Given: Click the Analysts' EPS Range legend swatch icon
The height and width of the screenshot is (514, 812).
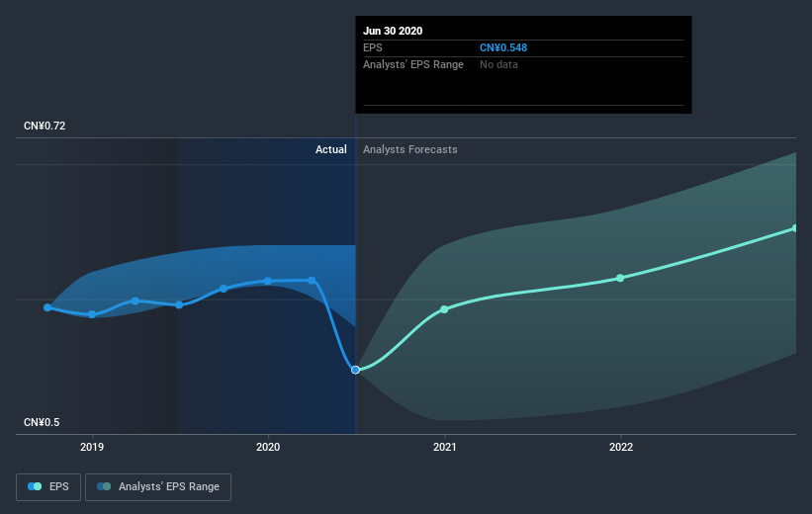Looking at the screenshot, I should (x=104, y=486).
